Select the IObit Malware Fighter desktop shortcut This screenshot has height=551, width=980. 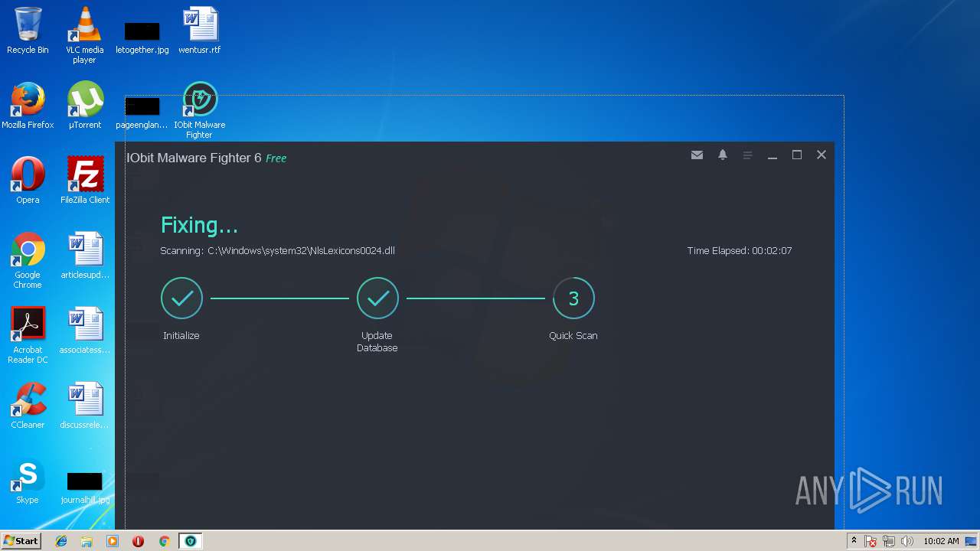[200, 110]
